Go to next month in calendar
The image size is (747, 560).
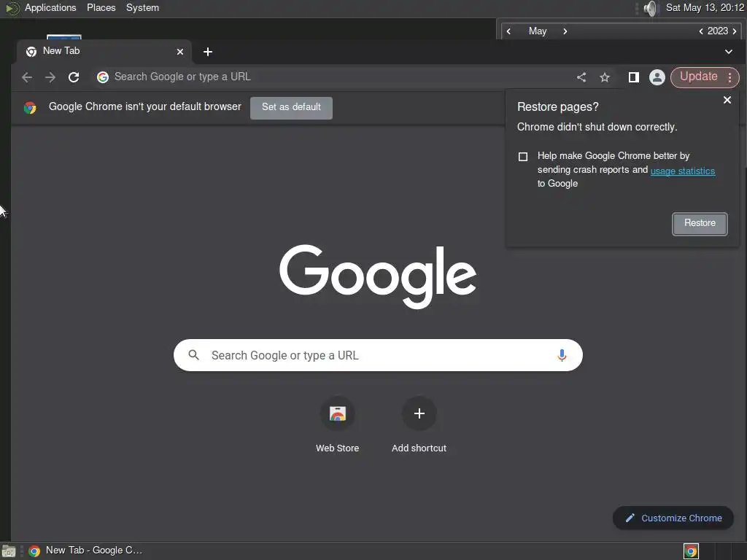tap(565, 31)
